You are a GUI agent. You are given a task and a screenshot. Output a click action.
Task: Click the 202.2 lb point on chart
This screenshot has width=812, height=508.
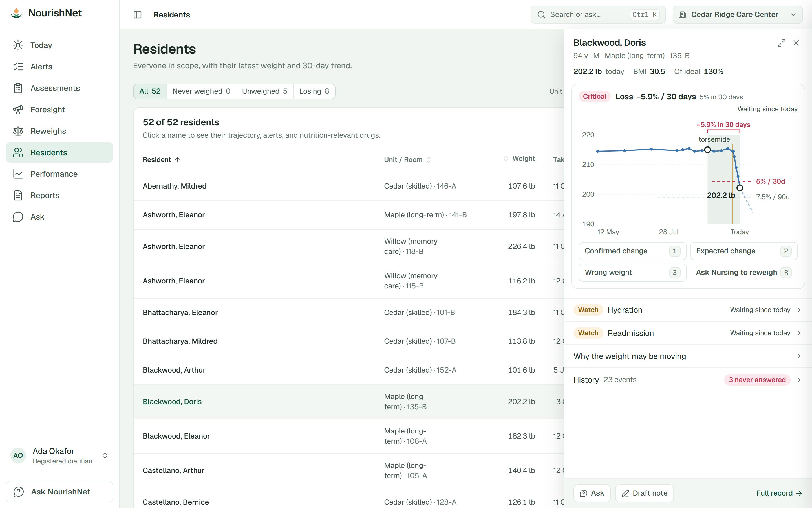pos(740,188)
